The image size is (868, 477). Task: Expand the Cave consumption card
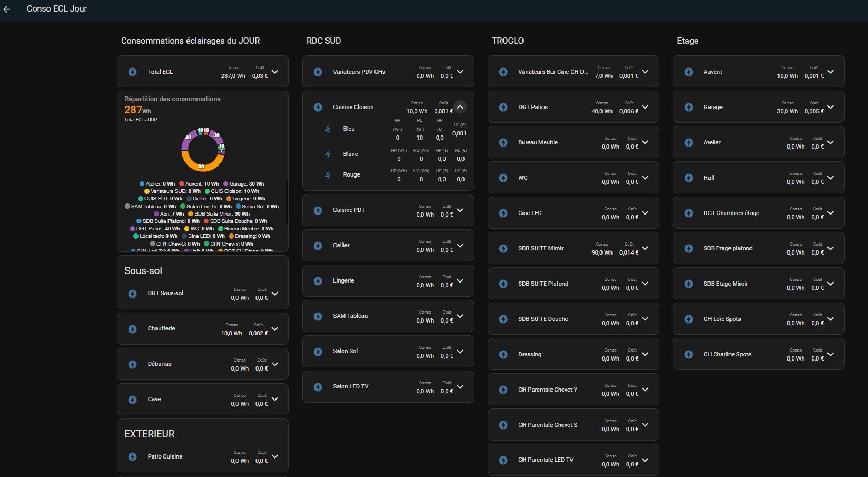pyautogui.click(x=274, y=399)
